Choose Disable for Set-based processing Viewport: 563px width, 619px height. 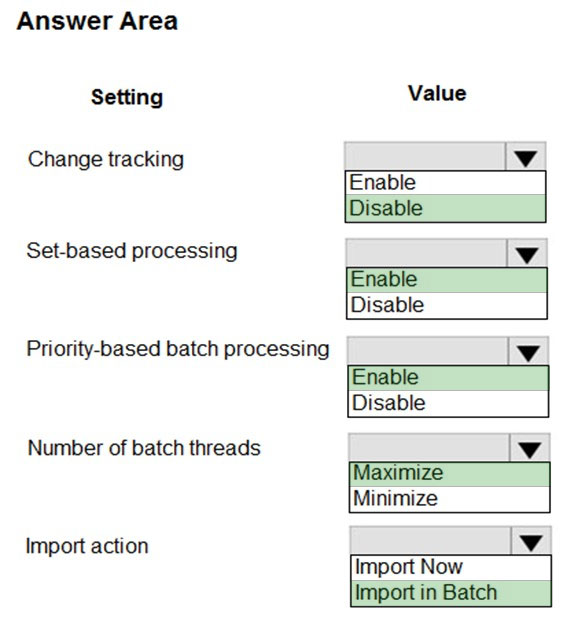coord(447,305)
